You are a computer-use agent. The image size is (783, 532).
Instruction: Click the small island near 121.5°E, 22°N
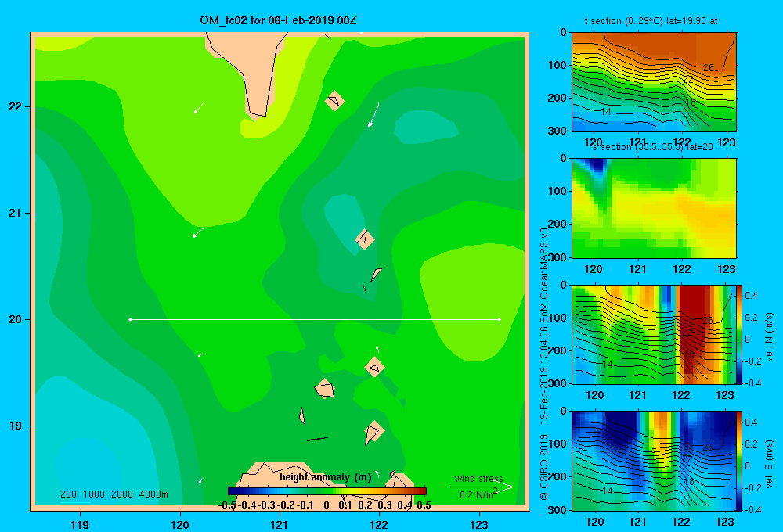click(x=334, y=101)
